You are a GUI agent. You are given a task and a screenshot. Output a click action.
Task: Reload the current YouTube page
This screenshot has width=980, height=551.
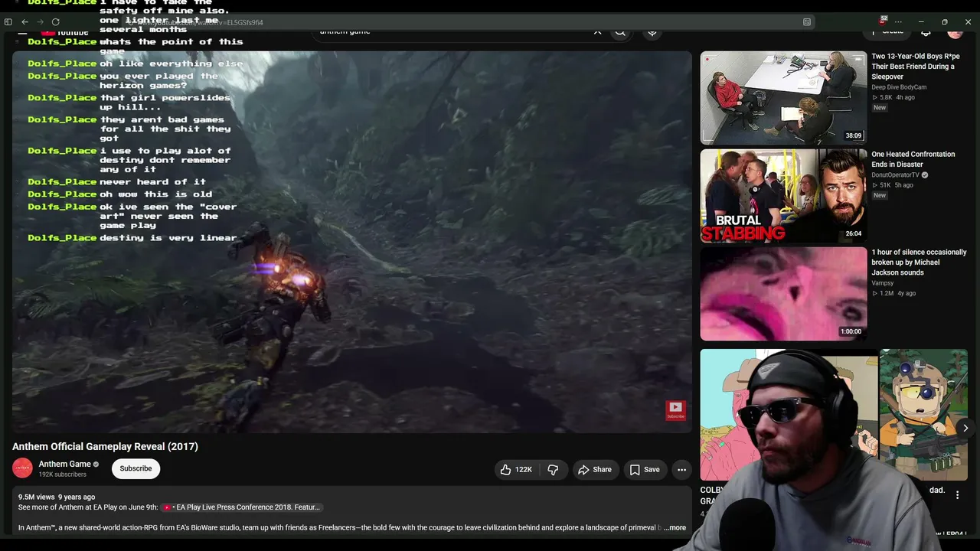coord(55,22)
